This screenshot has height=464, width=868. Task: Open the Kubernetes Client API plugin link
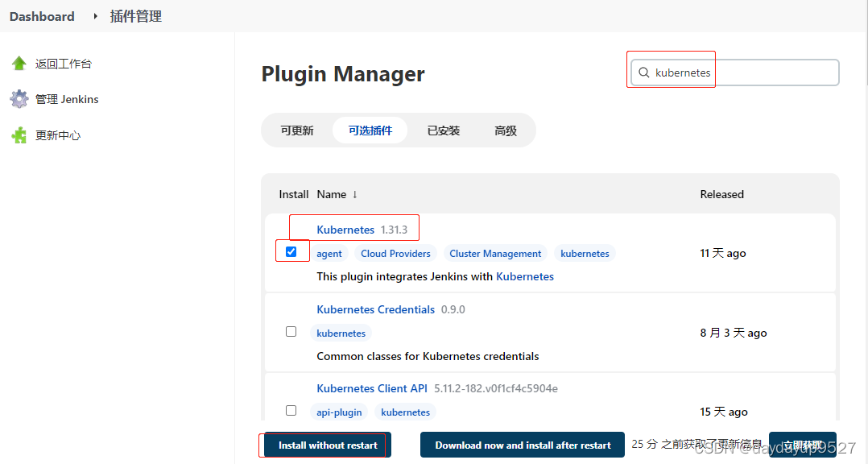372,389
